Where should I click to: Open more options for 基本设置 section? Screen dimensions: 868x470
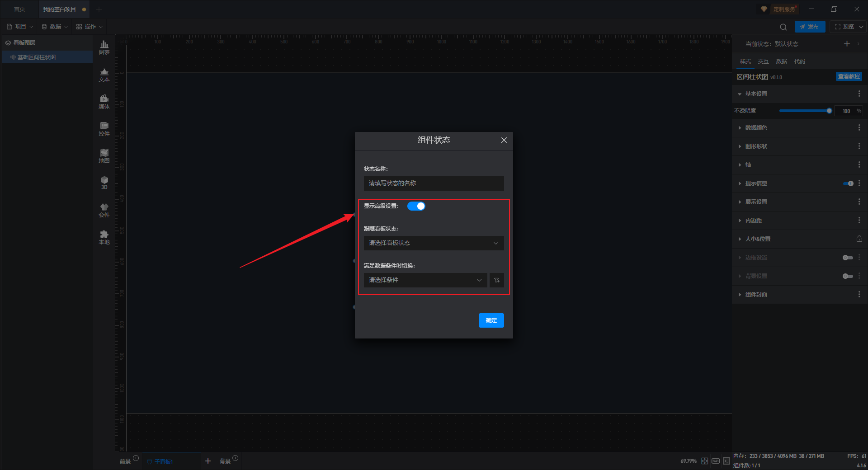[x=859, y=94]
